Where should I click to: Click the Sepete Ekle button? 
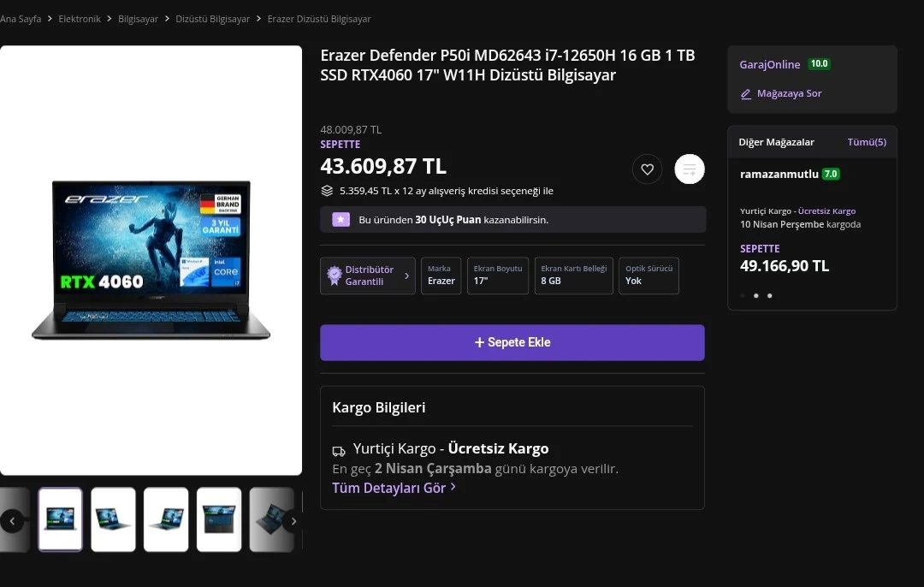click(x=512, y=342)
